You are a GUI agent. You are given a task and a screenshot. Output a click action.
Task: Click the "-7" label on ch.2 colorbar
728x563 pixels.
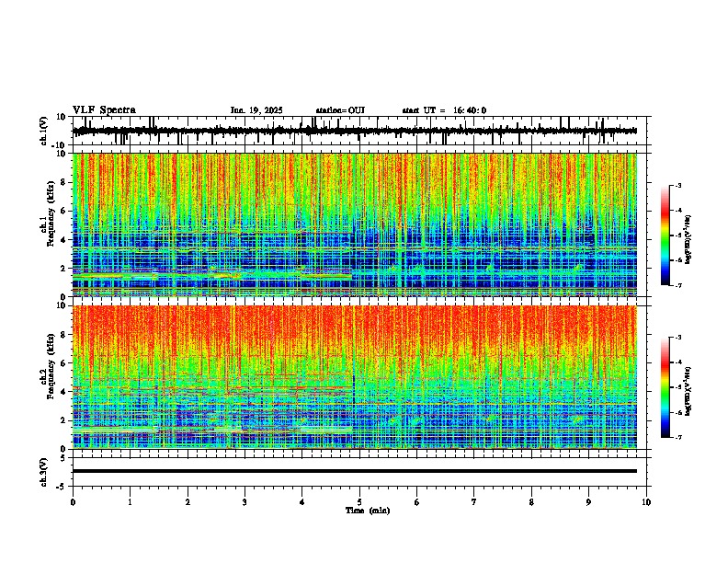click(677, 438)
